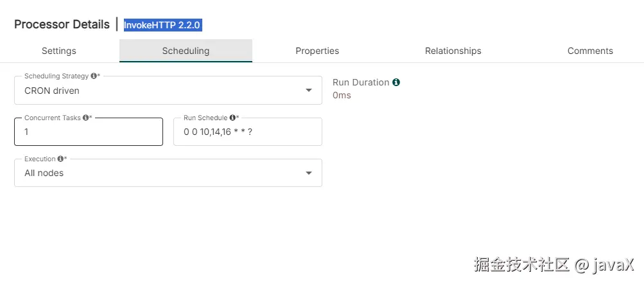Image resolution: width=644 pixels, height=284 pixels.
Task: Click the Run Schedule info icon
Action: click(232, 118)
